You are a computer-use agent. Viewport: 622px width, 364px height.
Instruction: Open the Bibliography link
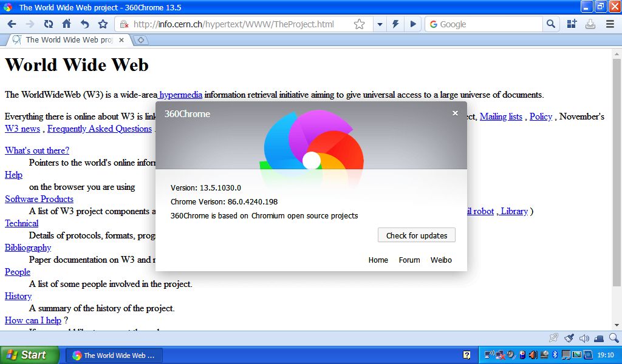(28, 248)
